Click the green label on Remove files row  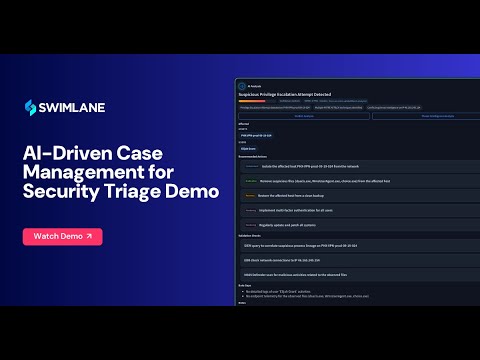(251, 181)
